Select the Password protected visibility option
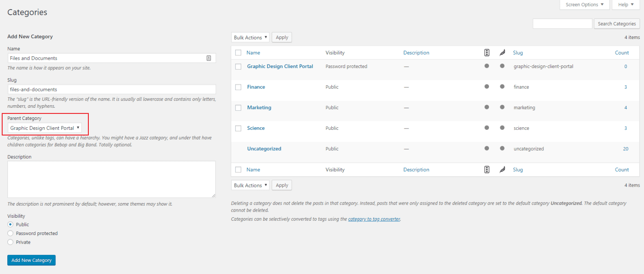The width and height of the screenshot is (644, 274). (x=10, y=233)
